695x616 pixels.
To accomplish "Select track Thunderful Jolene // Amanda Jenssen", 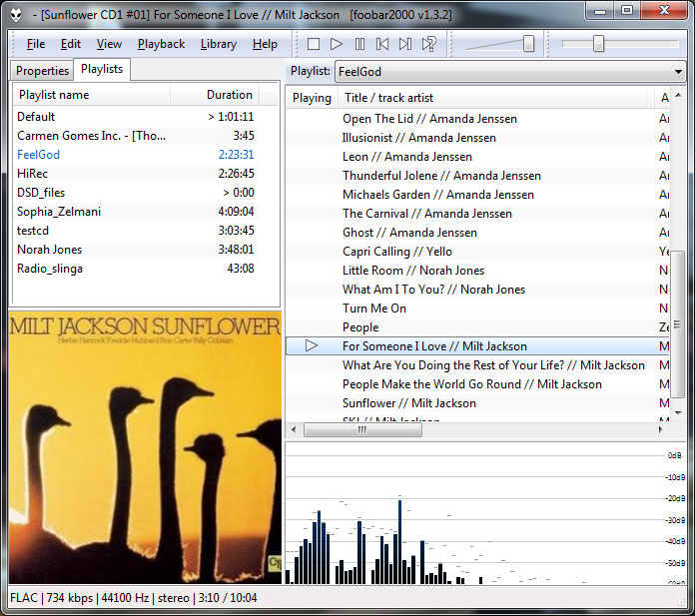I will click(477, 176).
